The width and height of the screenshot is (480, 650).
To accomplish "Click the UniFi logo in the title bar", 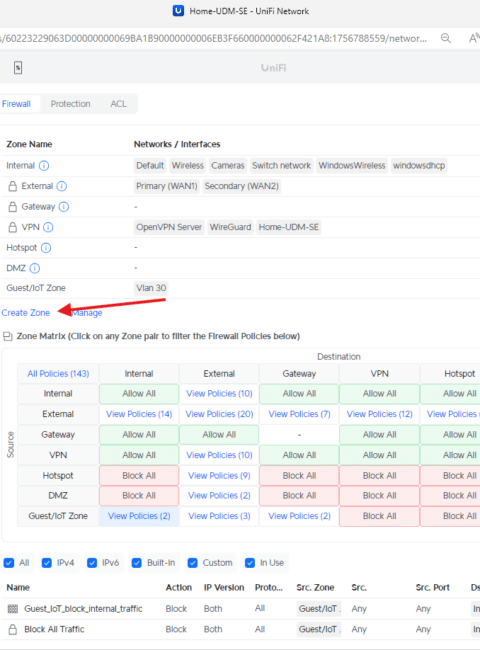I will click(x=178, y=11).
